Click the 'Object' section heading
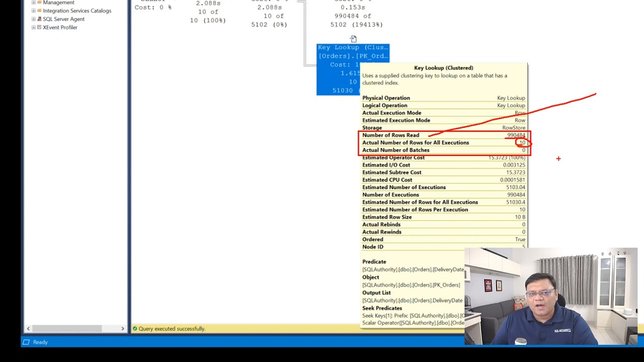Image resolution: width=644 pixels, height=362 pixels. (x=371, y=277)
